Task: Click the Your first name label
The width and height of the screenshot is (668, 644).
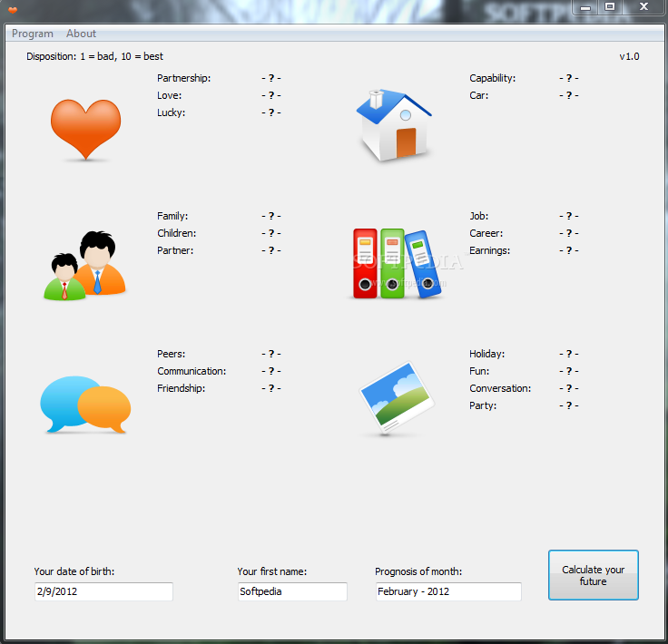Action: (x=271, y=571)
